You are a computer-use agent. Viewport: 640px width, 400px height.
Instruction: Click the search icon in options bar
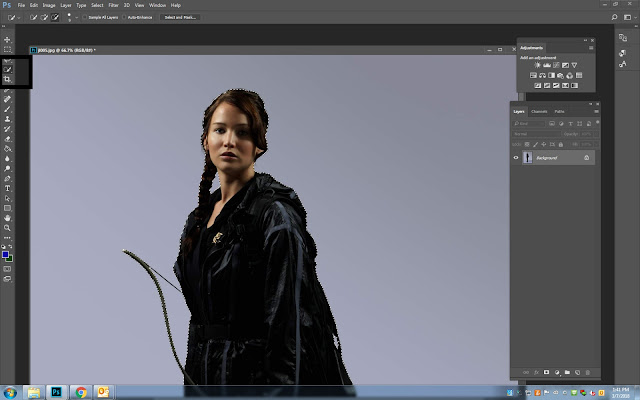pyautogui.click(x=614, y=17)
